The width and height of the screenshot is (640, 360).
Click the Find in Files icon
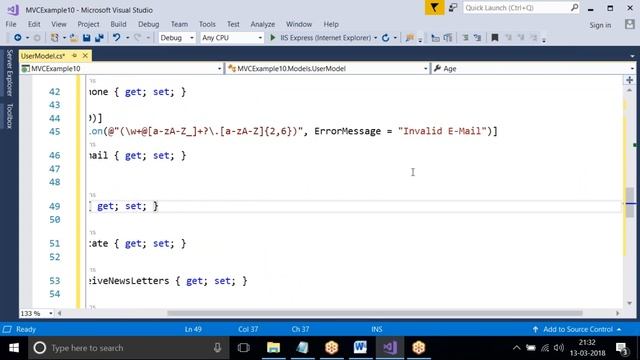coord(409,38)
